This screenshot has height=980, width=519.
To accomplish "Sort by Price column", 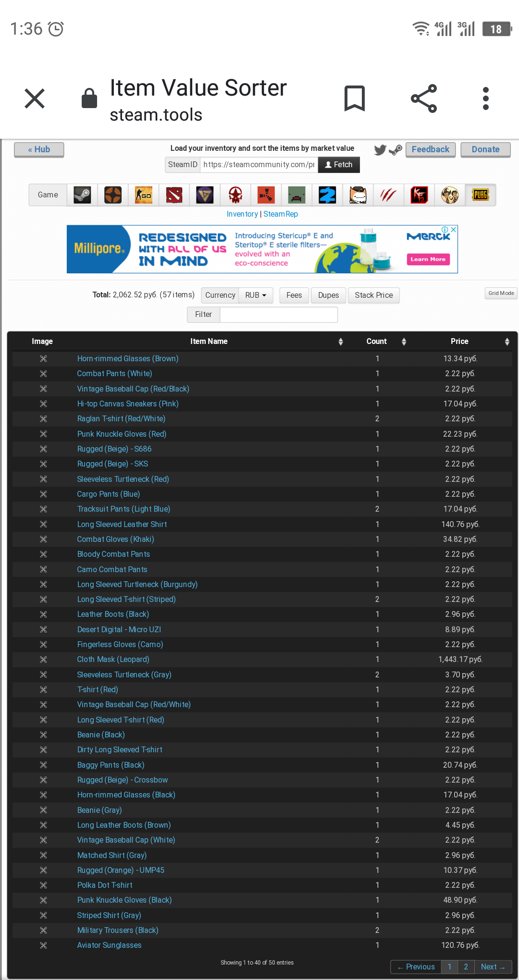I will tap(459, 341).
